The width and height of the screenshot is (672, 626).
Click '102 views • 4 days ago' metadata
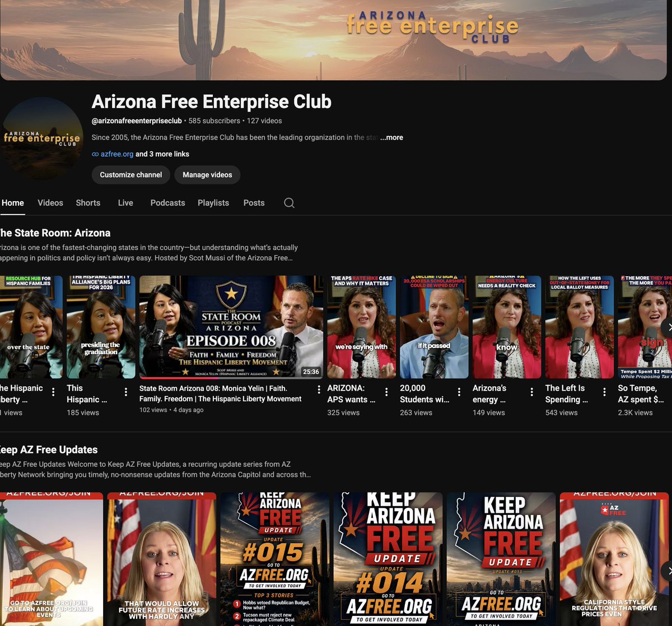(171, 410)
